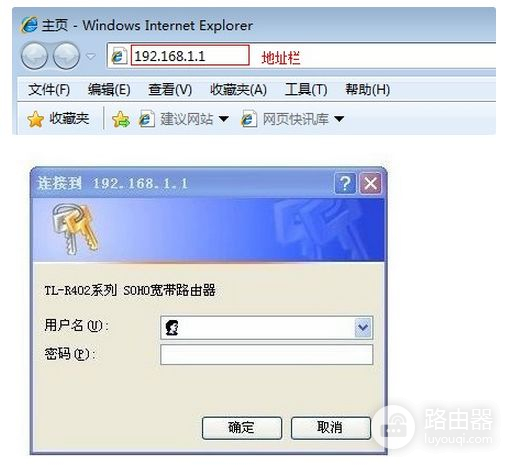This screenshot has width=511, height=467.
Task: Click the dialog help question mark button
Action: point(345,183)
